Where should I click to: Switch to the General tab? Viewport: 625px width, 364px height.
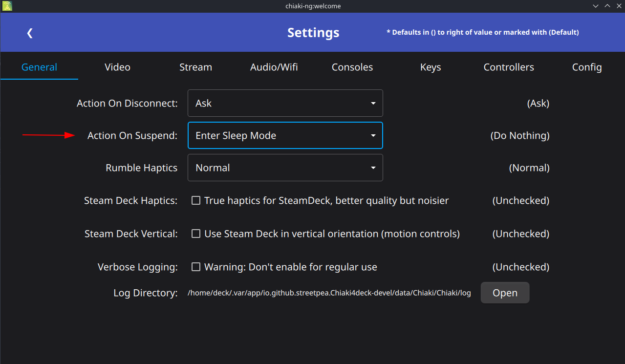click(39, 67)
